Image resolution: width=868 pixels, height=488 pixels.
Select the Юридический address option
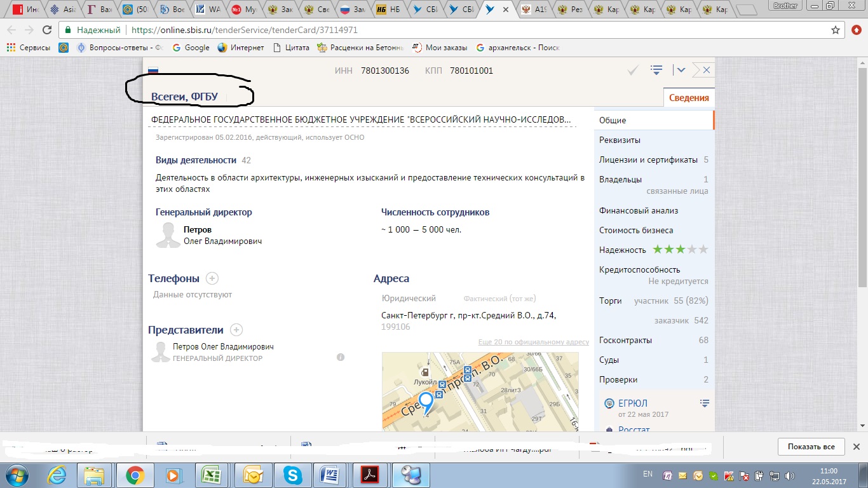[409, 299]
